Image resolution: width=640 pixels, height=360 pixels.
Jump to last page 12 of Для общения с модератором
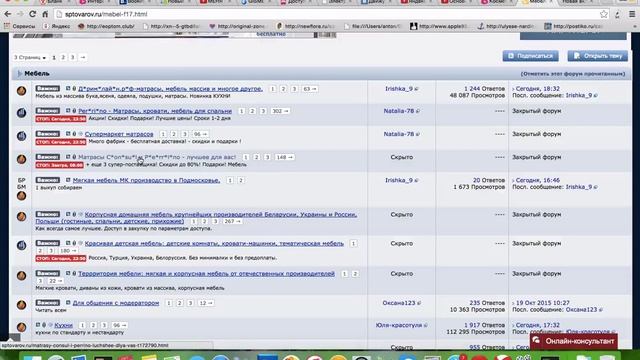tap(205, 303)
